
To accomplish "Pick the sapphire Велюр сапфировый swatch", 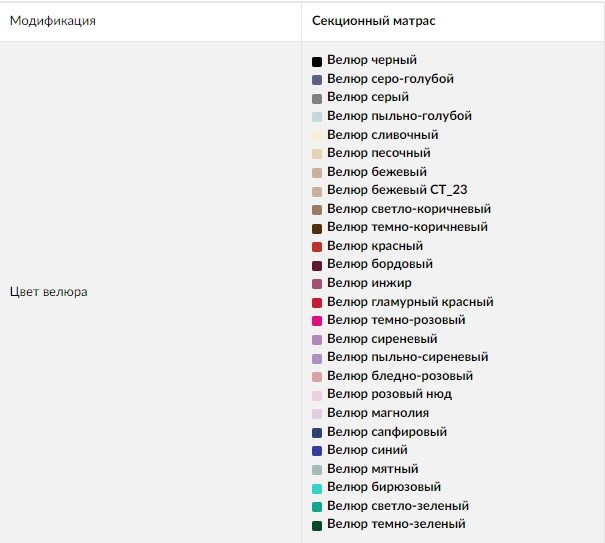I will [317, 433].
